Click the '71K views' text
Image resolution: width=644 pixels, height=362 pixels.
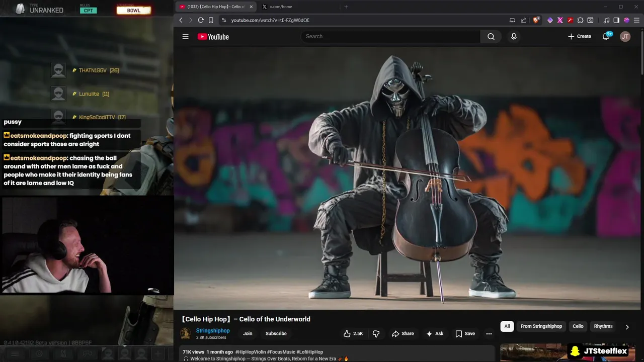(x=194, y=352)
